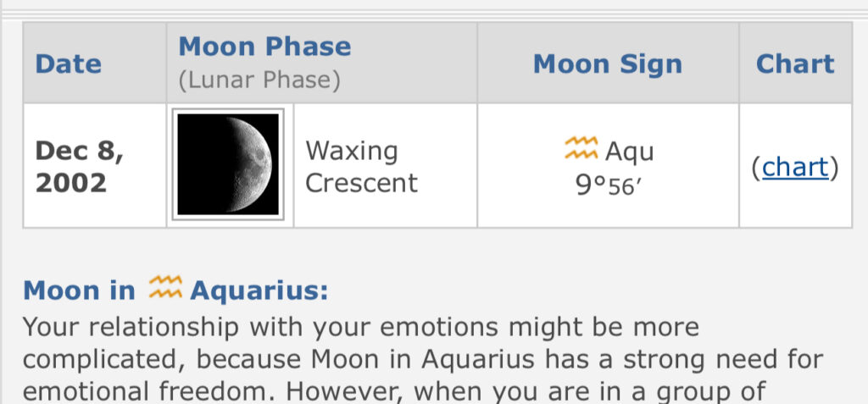The width and height of the screenshot is (868, 404).
Task: Click the "Moon in" heading text
Action: 79,291
